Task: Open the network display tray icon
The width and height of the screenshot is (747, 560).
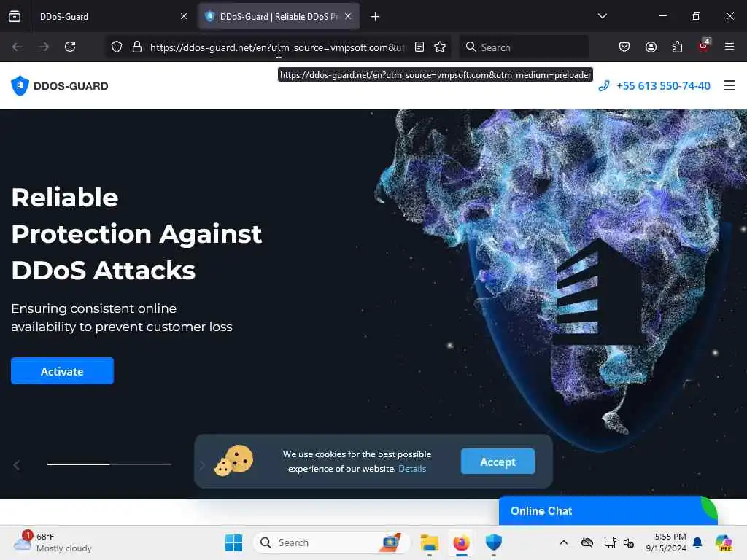Action: pyautogui.click(x=611, y=542)
